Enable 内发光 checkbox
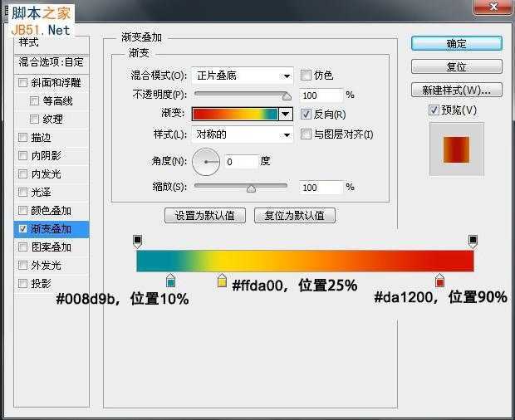 coord(22,173)
